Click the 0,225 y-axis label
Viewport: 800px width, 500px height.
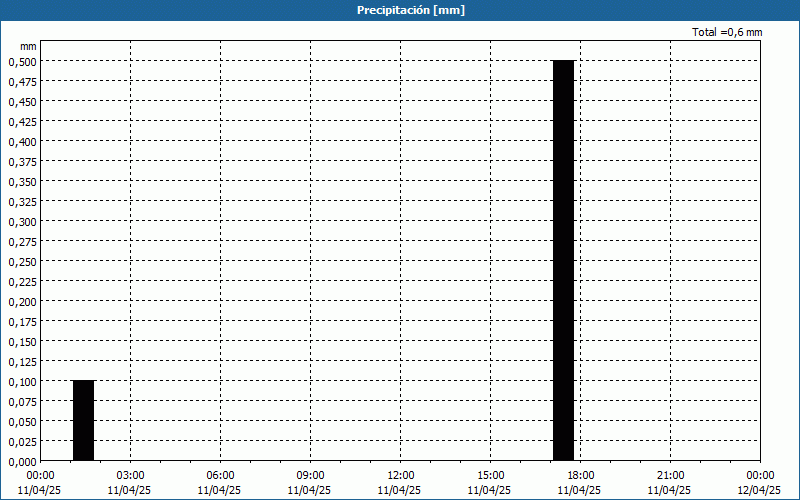22,282
